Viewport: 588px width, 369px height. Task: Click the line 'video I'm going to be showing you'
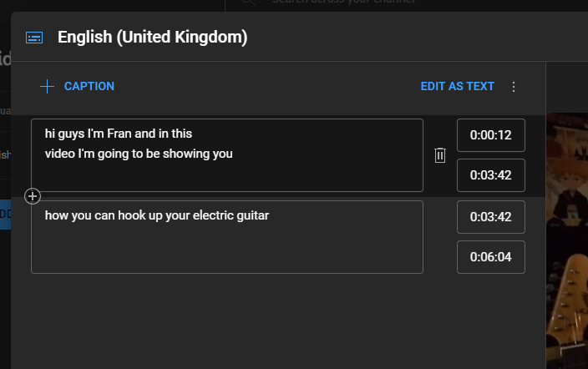[139, 154]
